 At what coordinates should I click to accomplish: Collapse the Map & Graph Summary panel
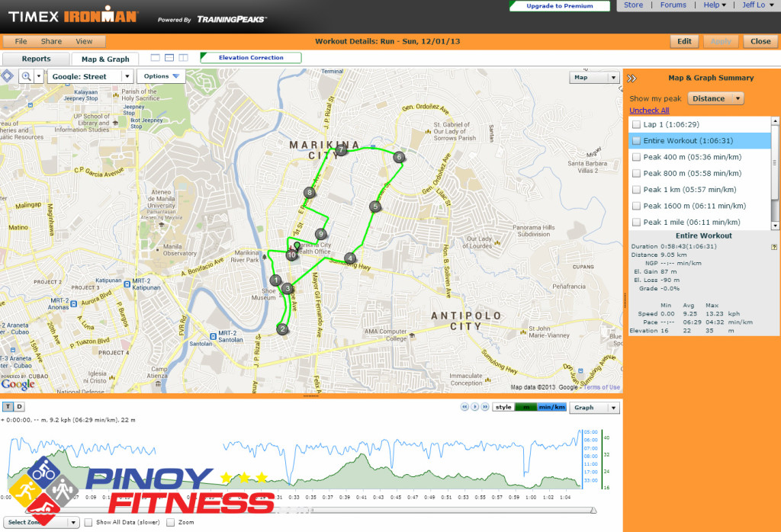pos(632,77)
